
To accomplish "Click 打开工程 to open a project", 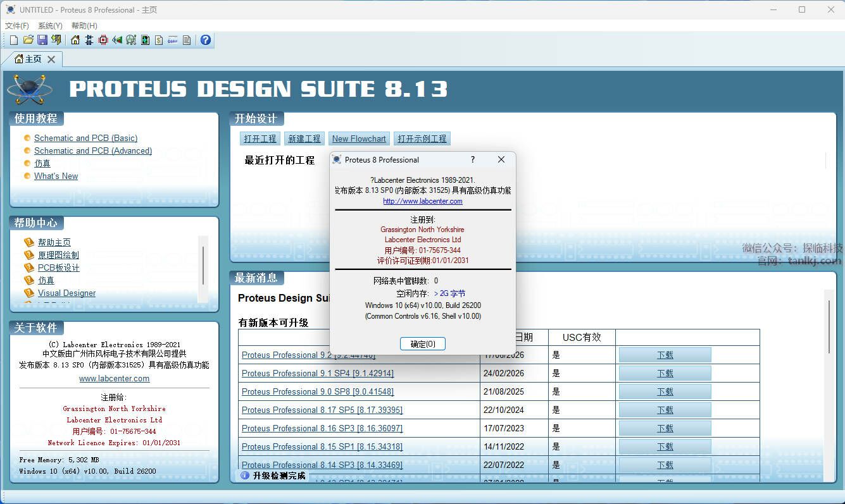I will tap(260, 138).
